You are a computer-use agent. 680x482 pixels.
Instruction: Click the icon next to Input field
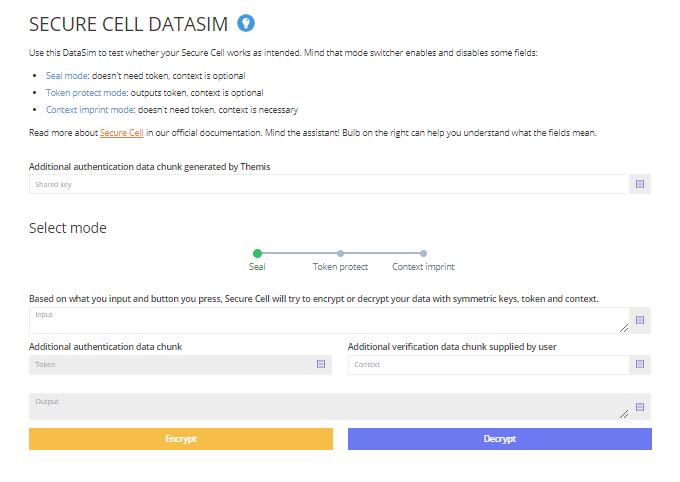640,320
